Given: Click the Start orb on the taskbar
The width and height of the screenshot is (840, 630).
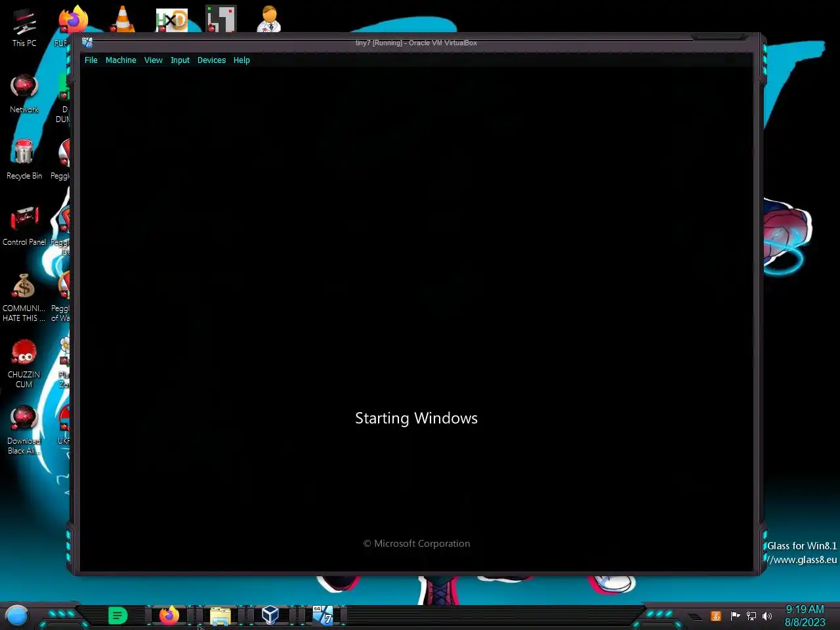Looking at the screenshot, I should click(x=17, y=616).
